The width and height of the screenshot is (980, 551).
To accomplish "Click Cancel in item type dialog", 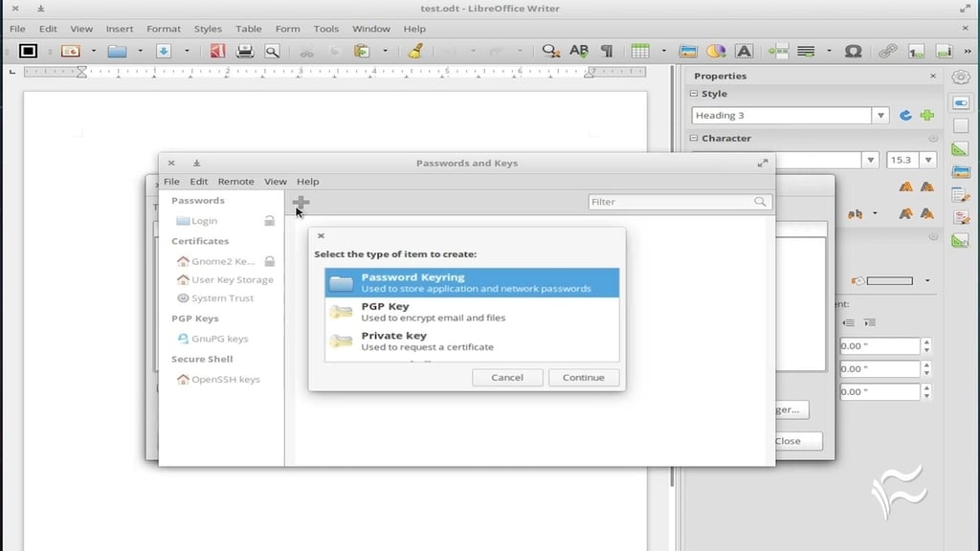I will click(507, 377).
